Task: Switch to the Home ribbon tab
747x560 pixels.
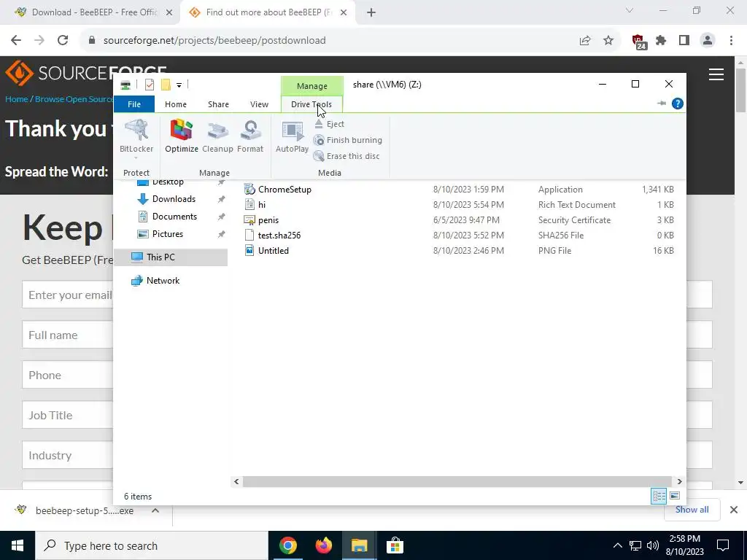Action: [175, 104]
